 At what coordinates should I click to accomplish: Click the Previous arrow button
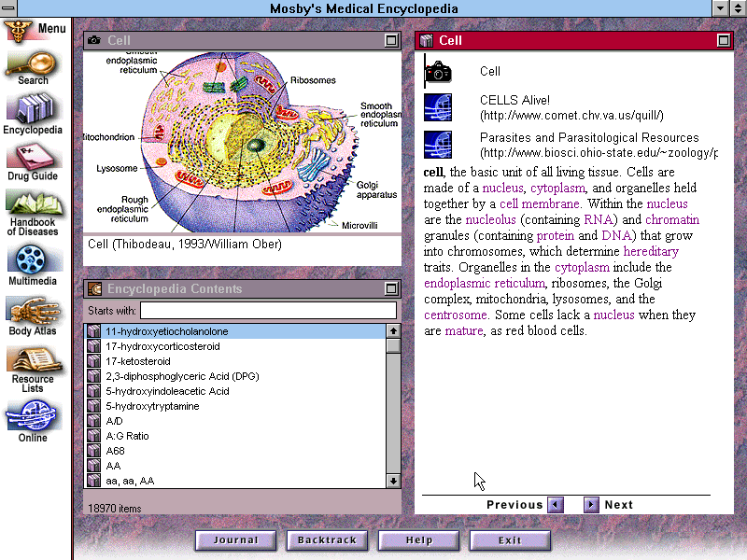[x=556, y=504]
